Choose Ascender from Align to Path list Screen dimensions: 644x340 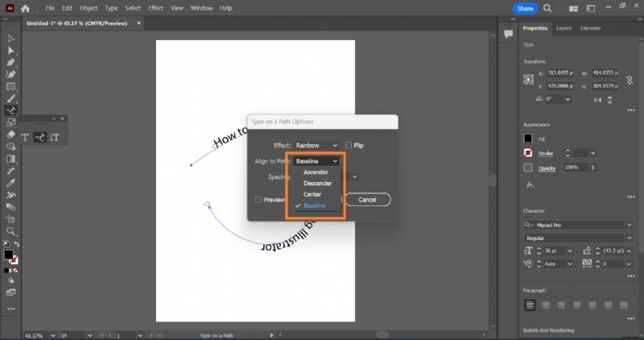click(316, 172)
